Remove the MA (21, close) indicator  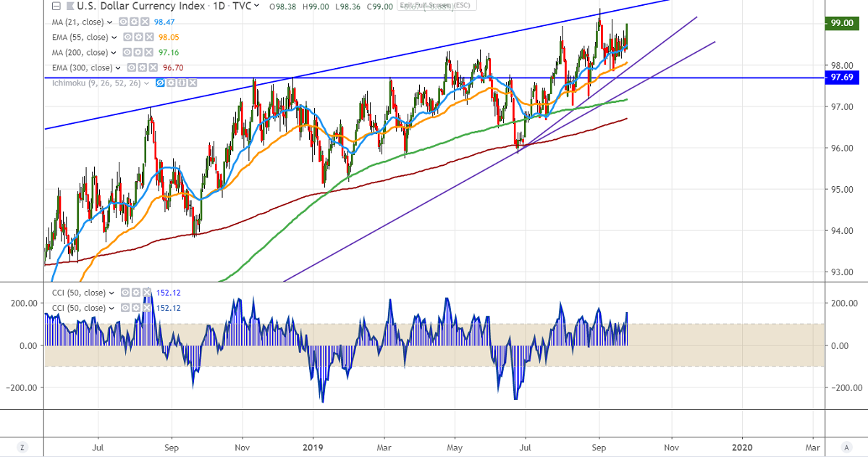(144, 22)
